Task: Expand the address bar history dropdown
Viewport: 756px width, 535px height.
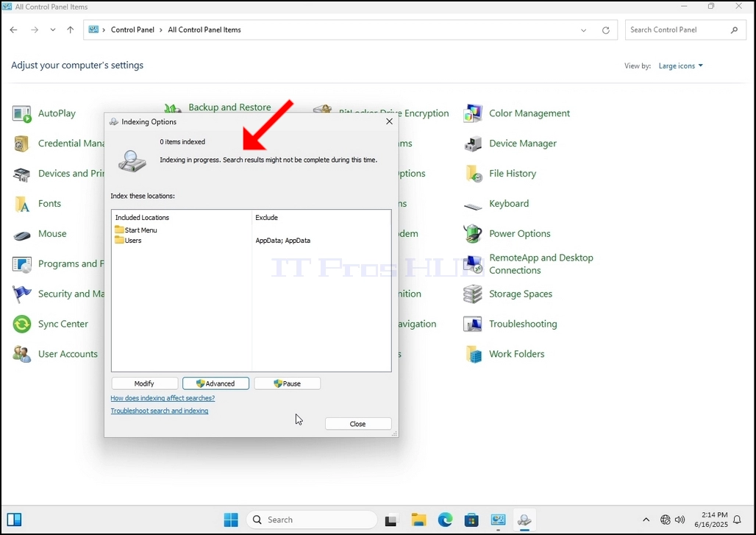Action: [x=583, y=30]
